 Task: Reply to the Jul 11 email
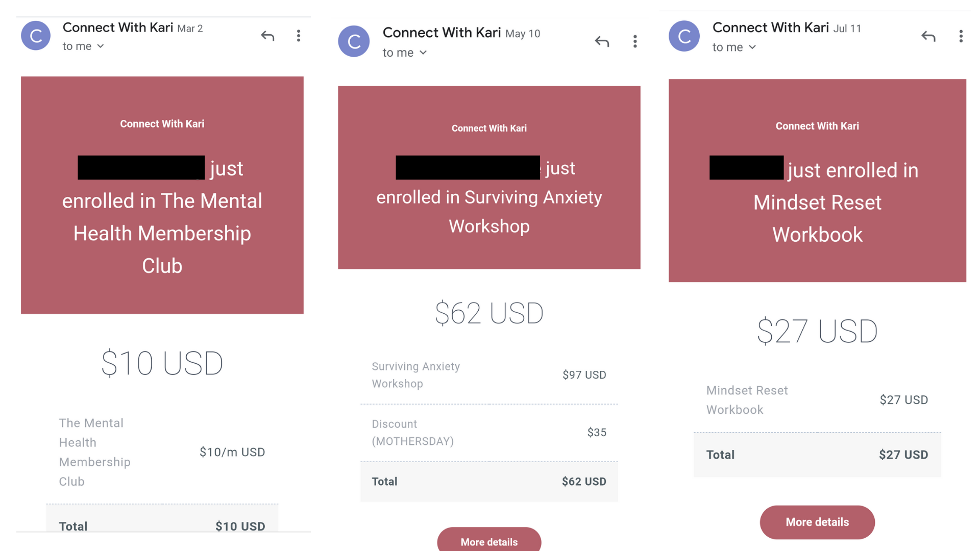[x=928, y=36]
